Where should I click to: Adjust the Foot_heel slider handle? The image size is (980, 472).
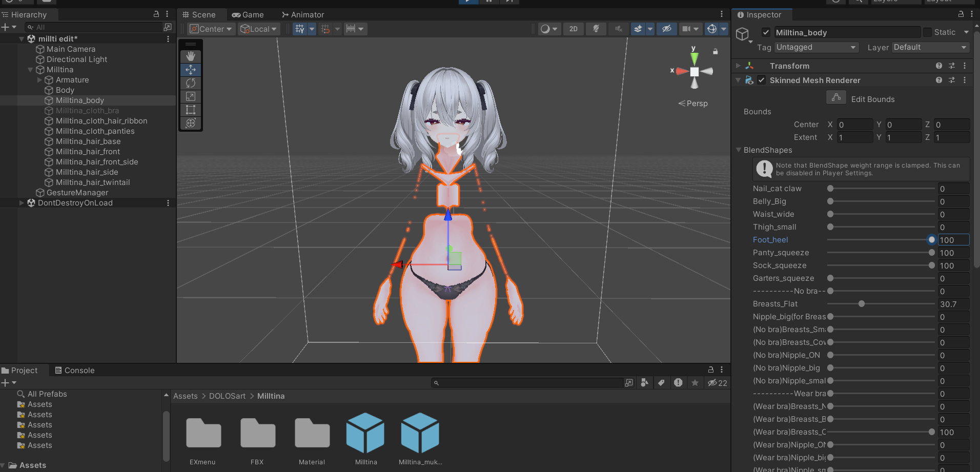click(x=932, y=240)
